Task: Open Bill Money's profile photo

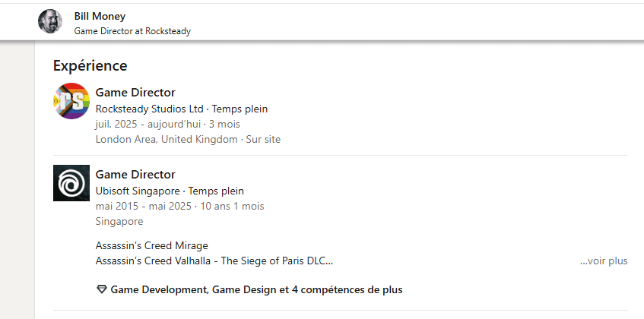Action: click(x=50, y=21)
